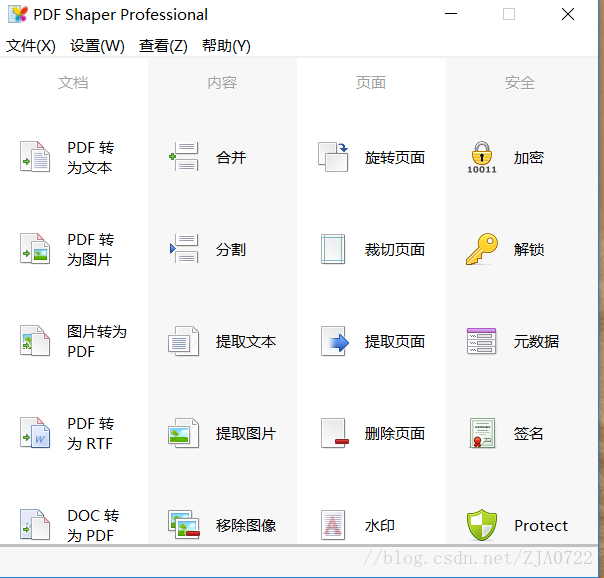Select the 'PDF 转为文本' label
Screen dimensions: 604x578
tap(91, 157)
